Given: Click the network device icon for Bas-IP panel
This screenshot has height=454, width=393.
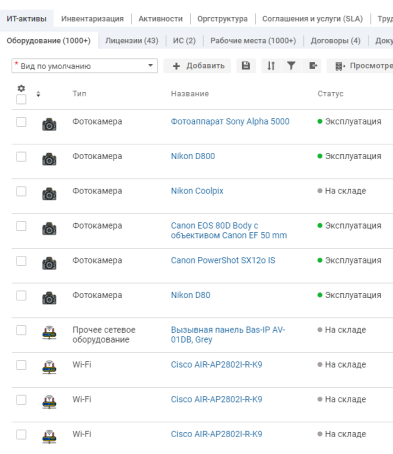Looking at the screenshot, I should coord(49,333).
